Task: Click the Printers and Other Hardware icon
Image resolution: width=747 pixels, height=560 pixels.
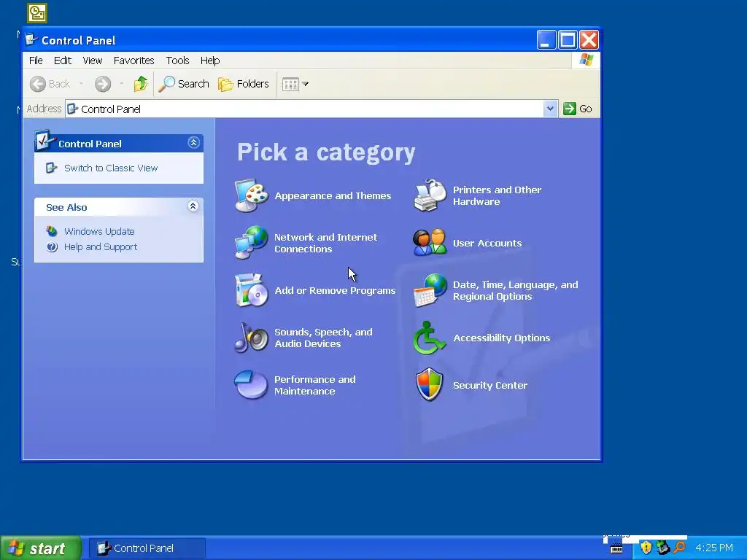Action: [x=430, y=195]
